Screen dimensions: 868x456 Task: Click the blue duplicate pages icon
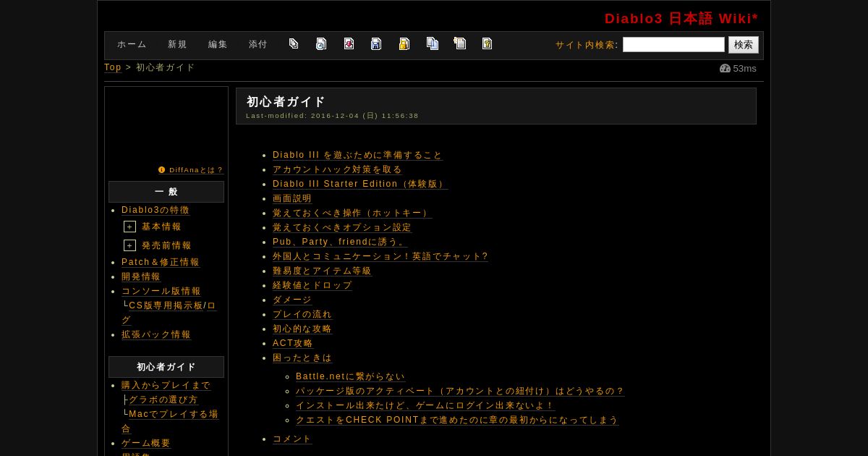pyautogui.click(x=433, y=43)
